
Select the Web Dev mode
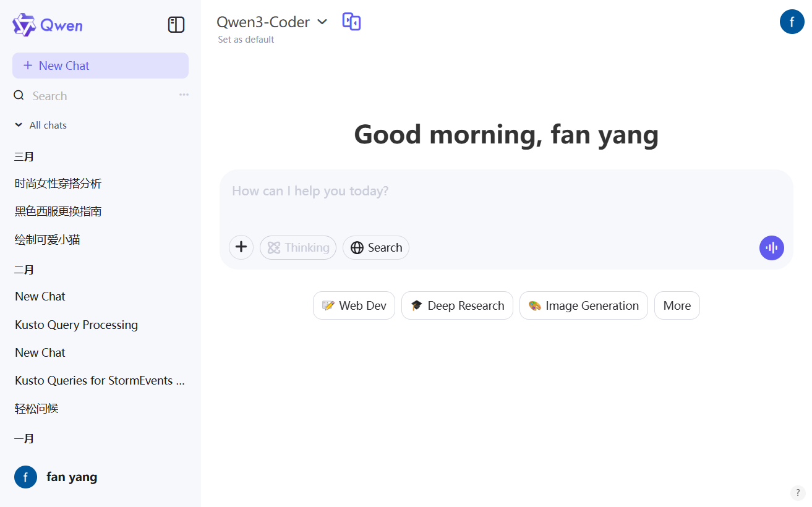[354, 305]
